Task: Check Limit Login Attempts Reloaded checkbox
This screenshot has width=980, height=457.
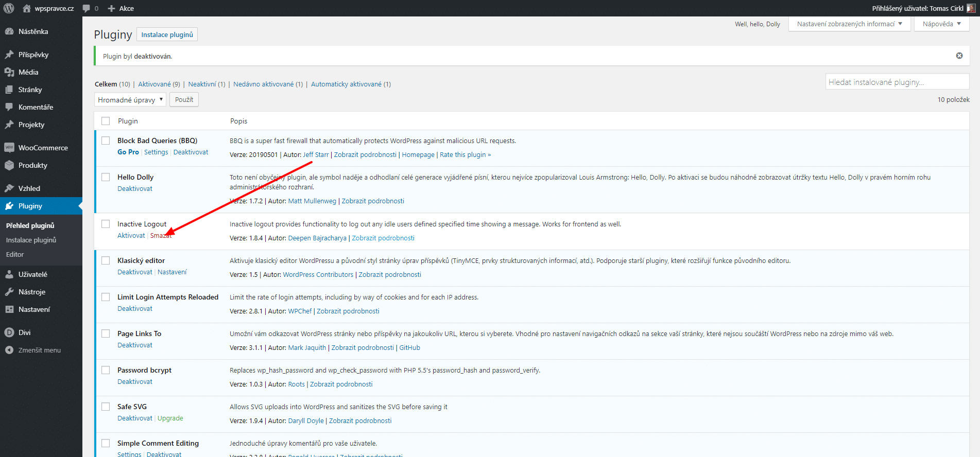Action: coord(106,297)
